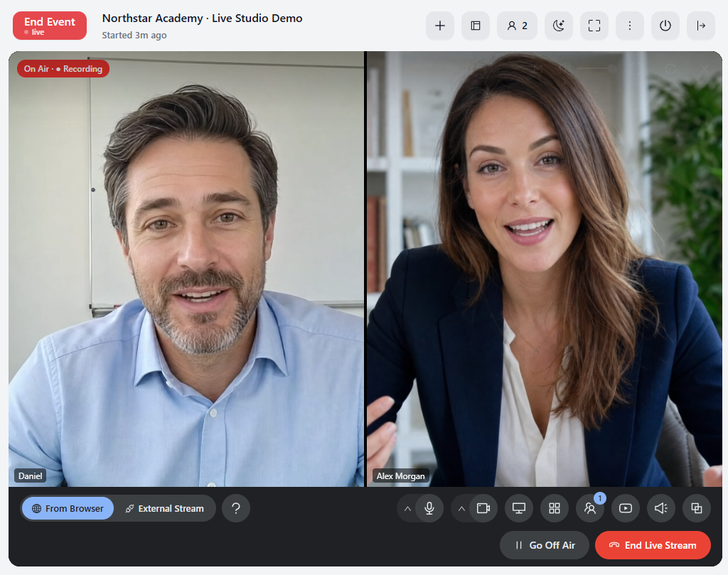Enter fullscreen from the top toolbar
This screenshot has height=575, width=728.
pos(594,26)
